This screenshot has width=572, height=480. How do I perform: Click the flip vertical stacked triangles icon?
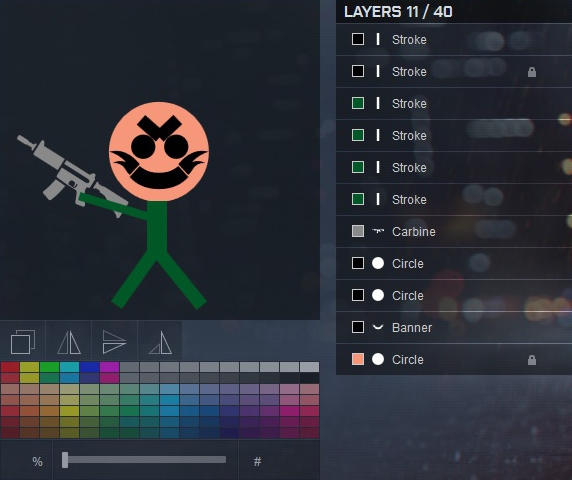(115, 342)
